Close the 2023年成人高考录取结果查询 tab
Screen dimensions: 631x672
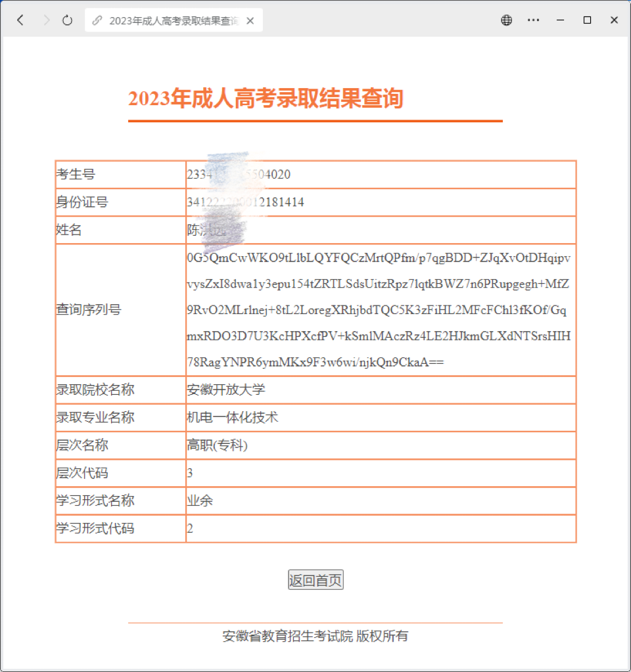tap(250, 20)
